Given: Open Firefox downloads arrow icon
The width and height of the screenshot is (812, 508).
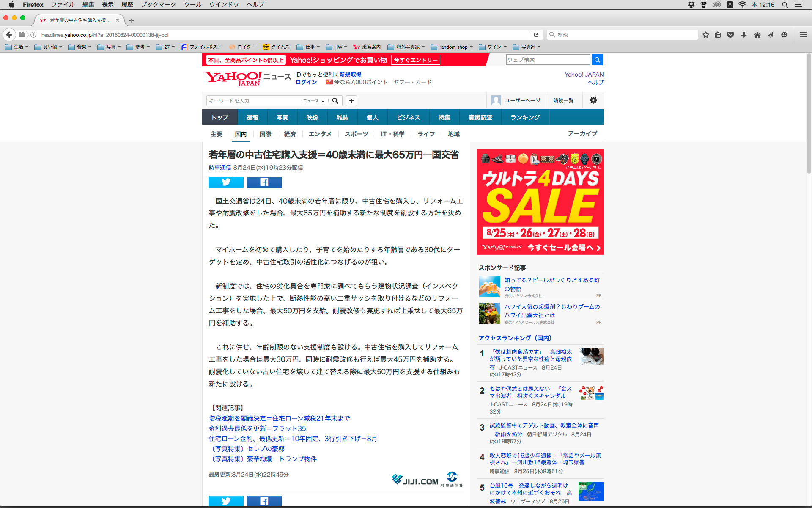Looking at the screenshot, I should [x=744, y=35].
